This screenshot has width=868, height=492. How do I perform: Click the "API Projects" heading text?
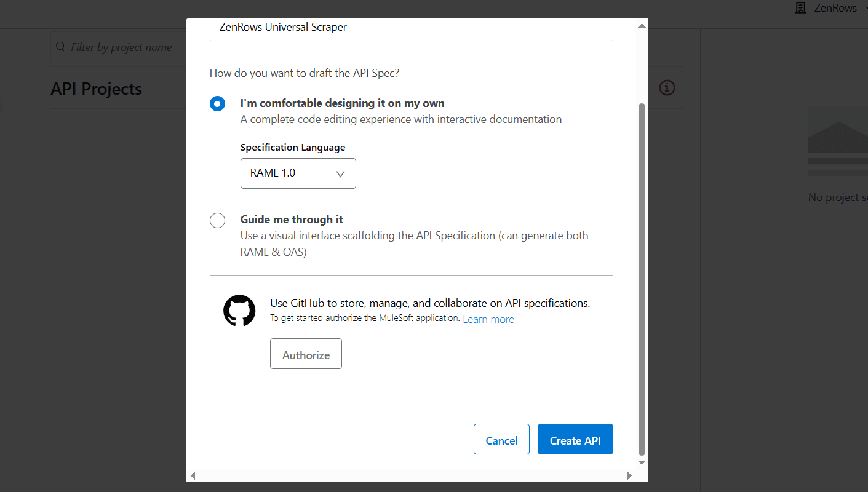pyautogui.click(x=96, y=89)
